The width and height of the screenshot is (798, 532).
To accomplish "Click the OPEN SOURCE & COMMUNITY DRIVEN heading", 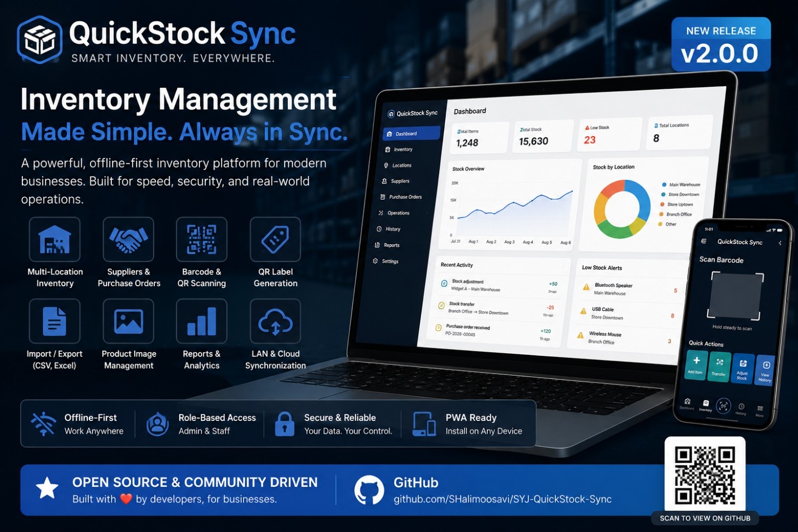I will [195, 483].
